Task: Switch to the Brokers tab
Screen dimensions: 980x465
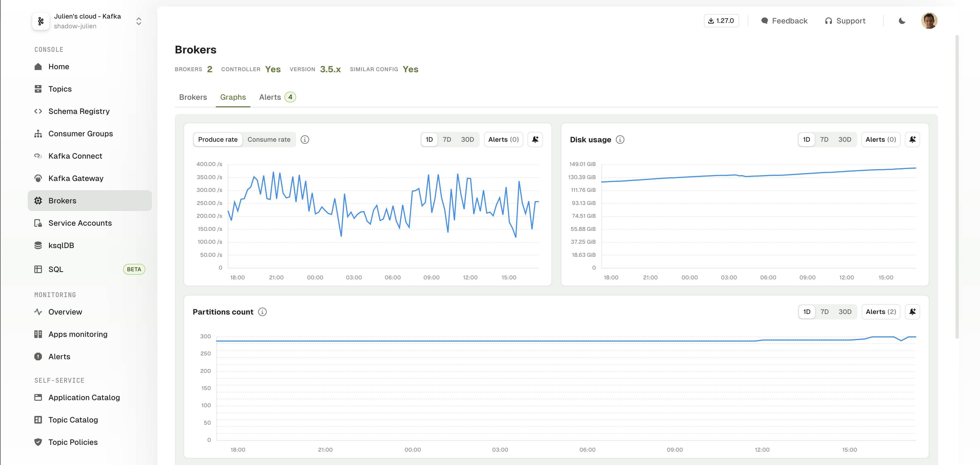Action: [x=193, y=97]
